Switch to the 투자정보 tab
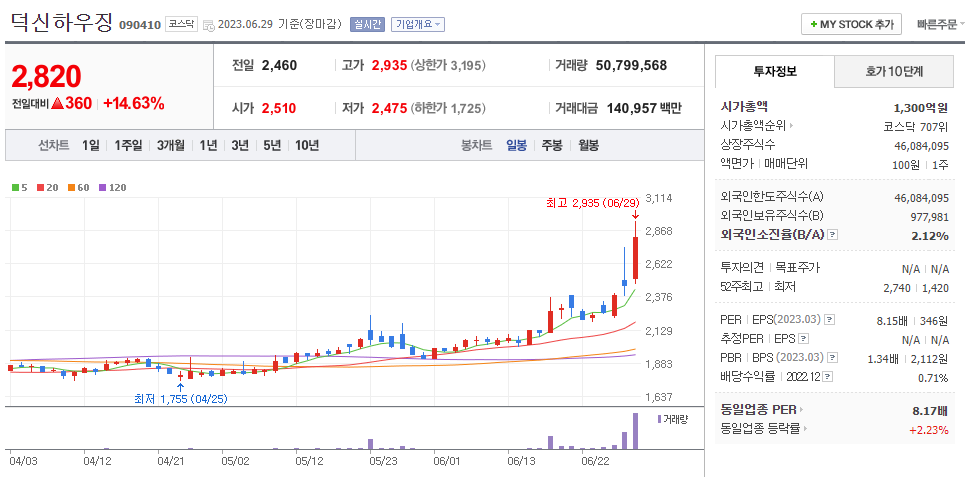976x477 pixels. pyautogui.click(x=774, y=71)
